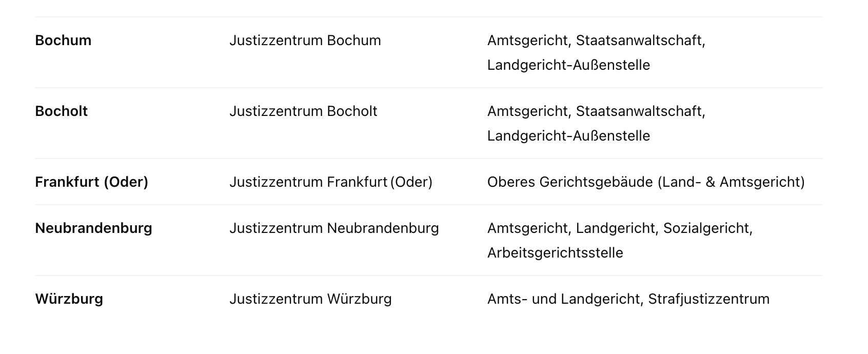Click Landgericht-Außenstelle under the Bochum row
868x354 pixels.
[x=568, y=65]
